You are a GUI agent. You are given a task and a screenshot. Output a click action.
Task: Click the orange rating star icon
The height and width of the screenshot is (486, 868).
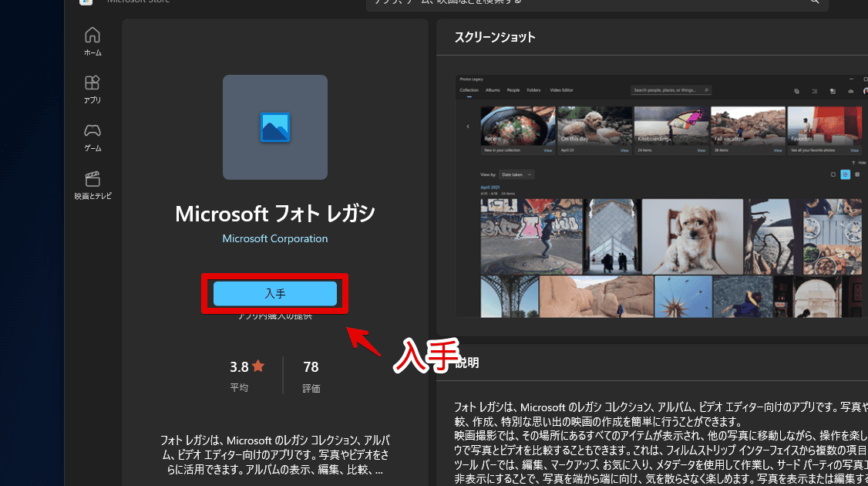tap(258, 366)
